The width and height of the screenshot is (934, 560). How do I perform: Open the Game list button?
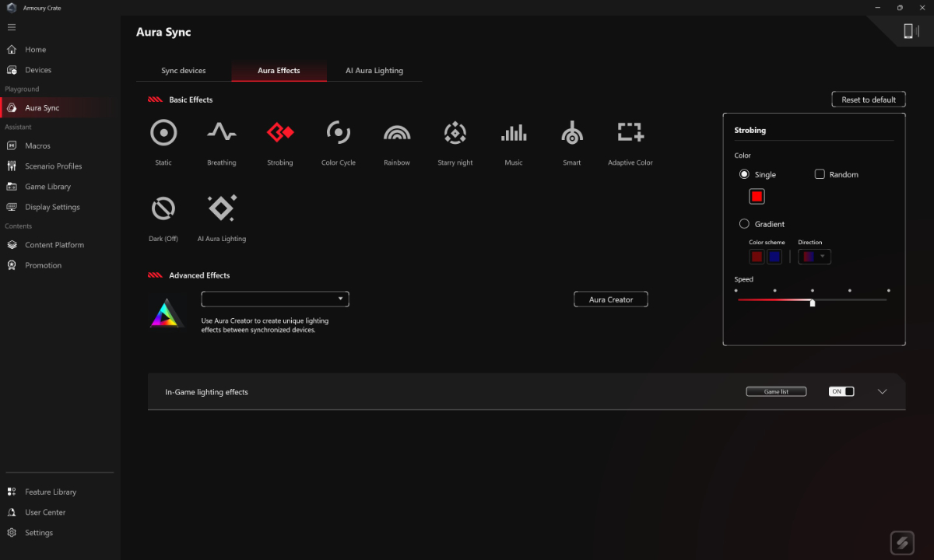[x=776, y=392]
